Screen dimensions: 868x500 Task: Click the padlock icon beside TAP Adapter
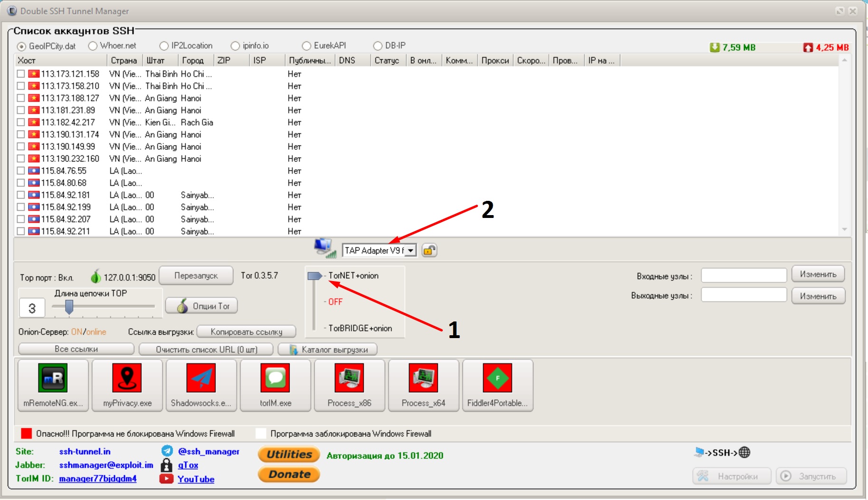(x=429, y=250)
